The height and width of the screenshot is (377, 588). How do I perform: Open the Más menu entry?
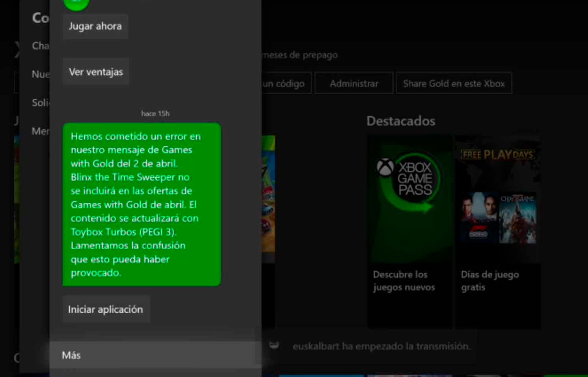(x=155, y=355)
